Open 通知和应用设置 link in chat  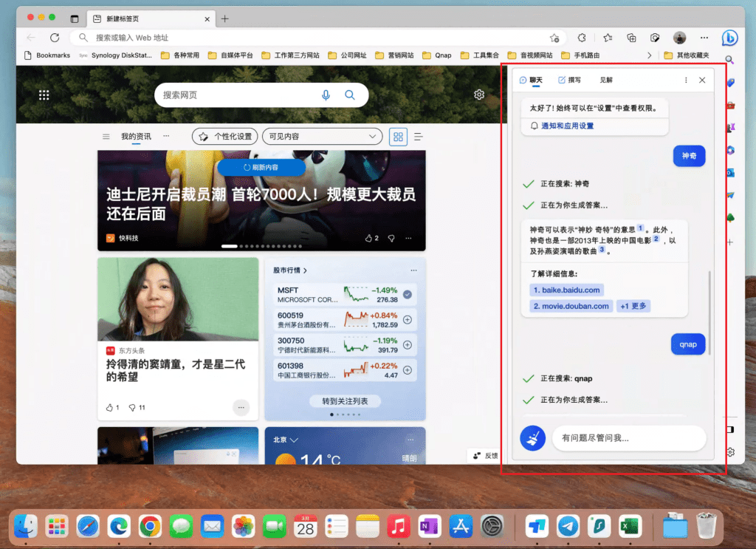[568, 126]
